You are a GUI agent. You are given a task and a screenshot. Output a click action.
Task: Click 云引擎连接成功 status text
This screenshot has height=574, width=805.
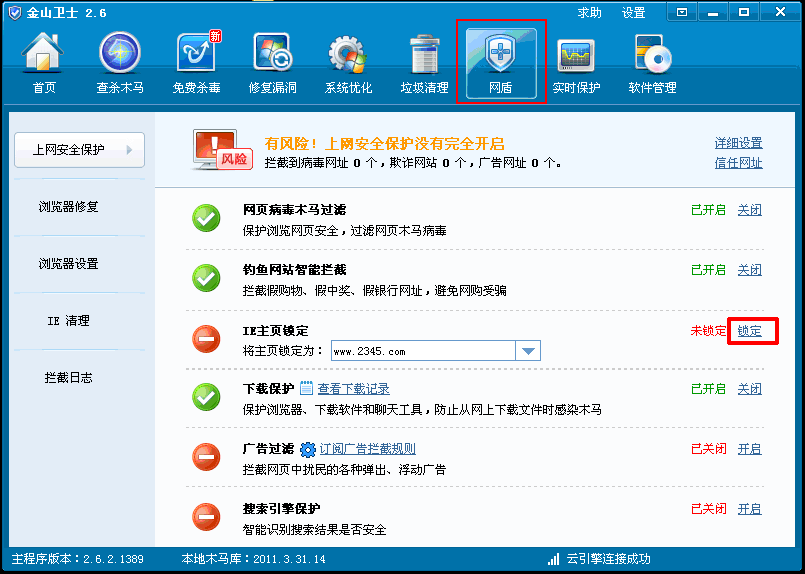608,559
